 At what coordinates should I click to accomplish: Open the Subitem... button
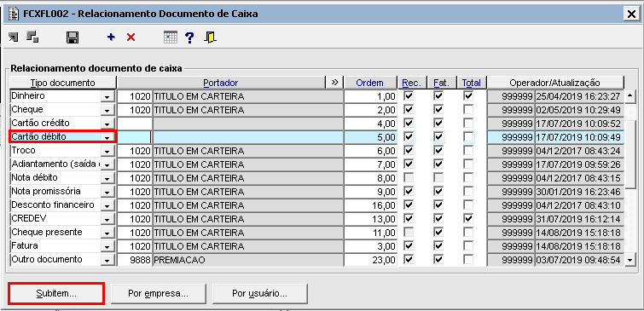tap(55, 293)
